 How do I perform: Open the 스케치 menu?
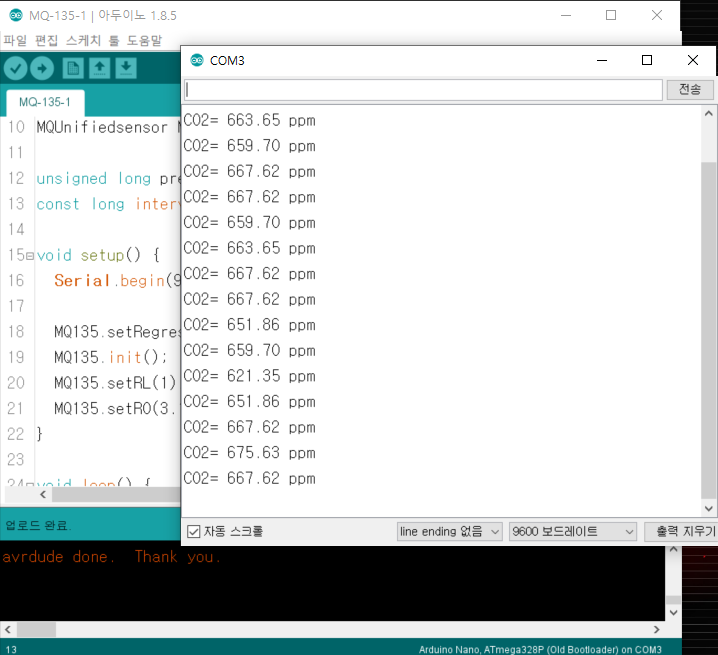(x=83, y=40)
